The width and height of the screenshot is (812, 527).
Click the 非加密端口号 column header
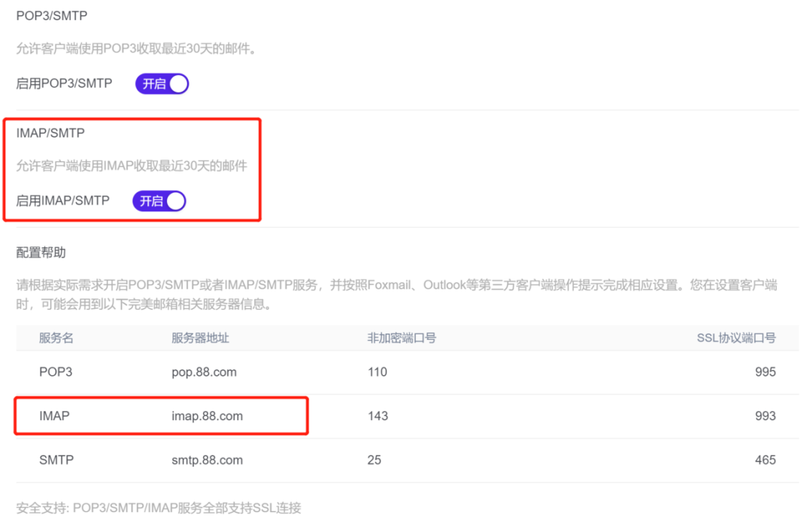pos(401,338)
